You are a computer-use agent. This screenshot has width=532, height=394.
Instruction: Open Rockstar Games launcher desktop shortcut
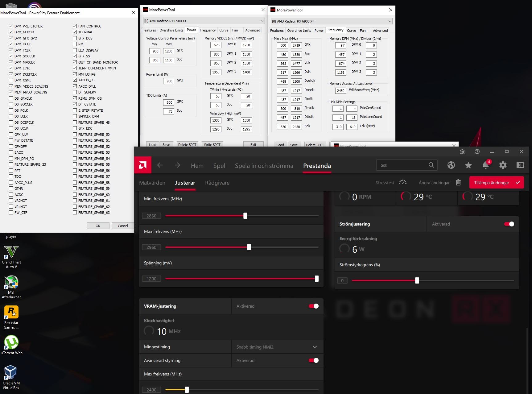click(x=11, y=317)
